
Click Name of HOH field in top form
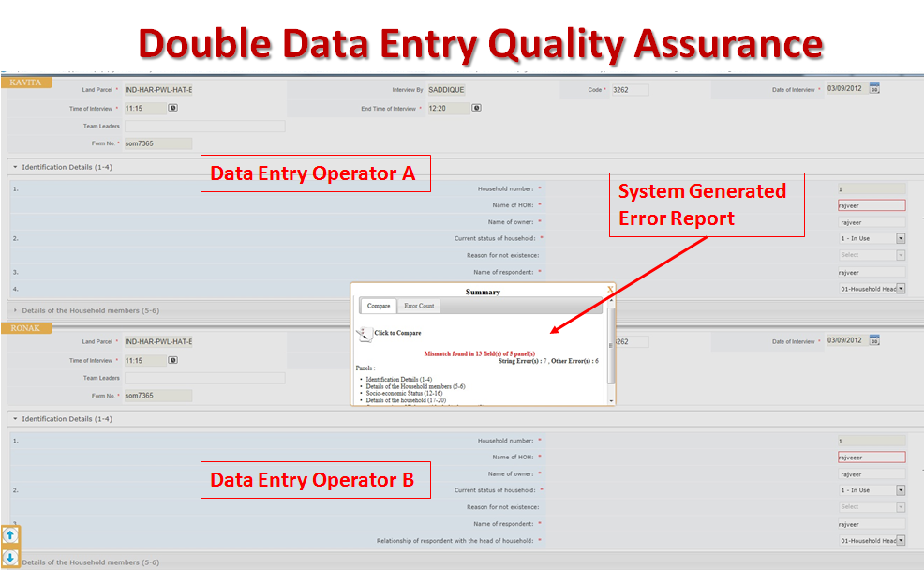pyautogui.click(x=872, y=205)
